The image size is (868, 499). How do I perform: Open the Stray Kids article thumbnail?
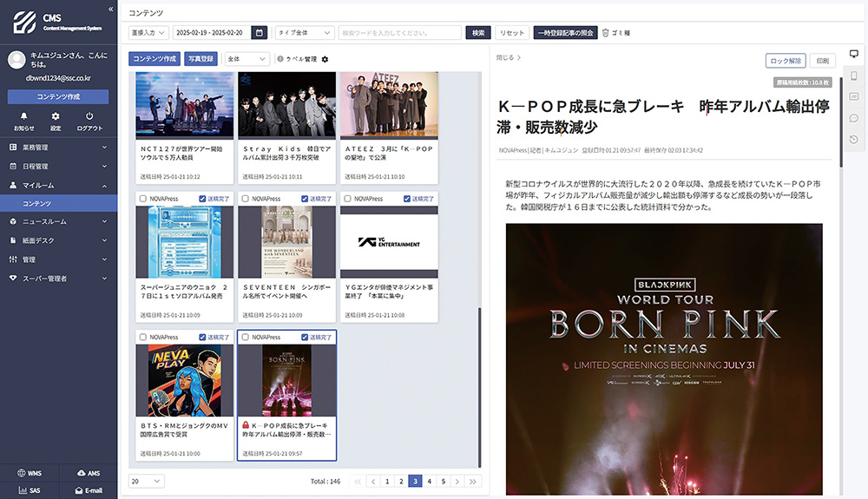pos(286,104)
